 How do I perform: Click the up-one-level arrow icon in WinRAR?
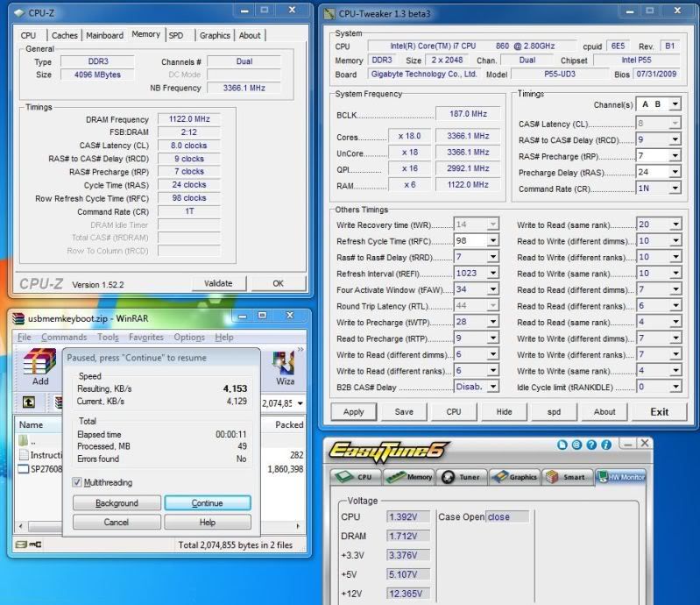(x=29, y=402)
